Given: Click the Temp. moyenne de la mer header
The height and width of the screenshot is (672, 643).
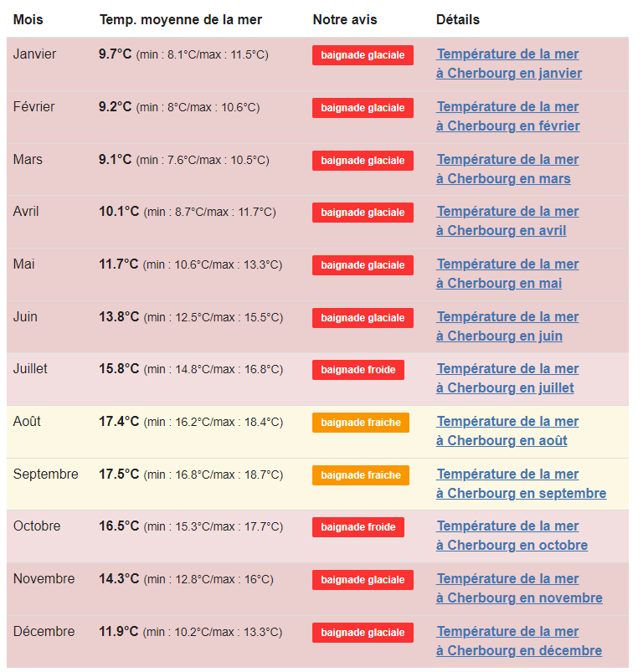Looking at the screenshot, I should tap(181, 20).
